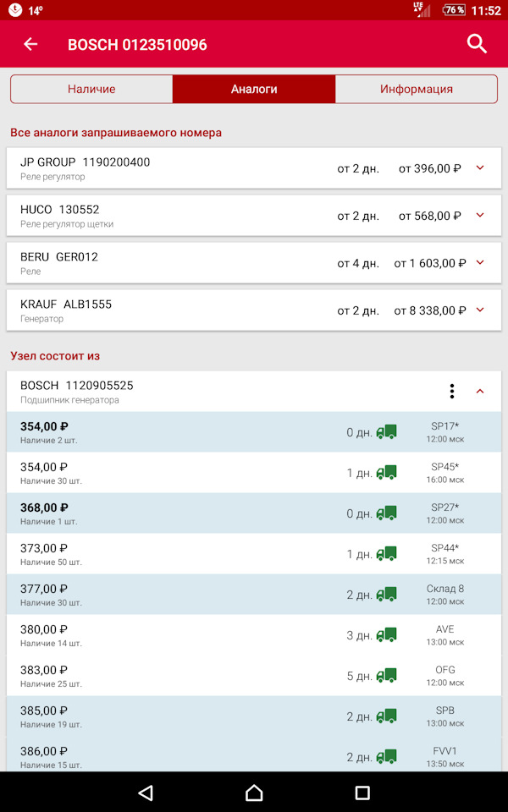Tap the delivery truck icon for SP17*
The width and height of the screenshot is (508, 812).
(386, 432)
